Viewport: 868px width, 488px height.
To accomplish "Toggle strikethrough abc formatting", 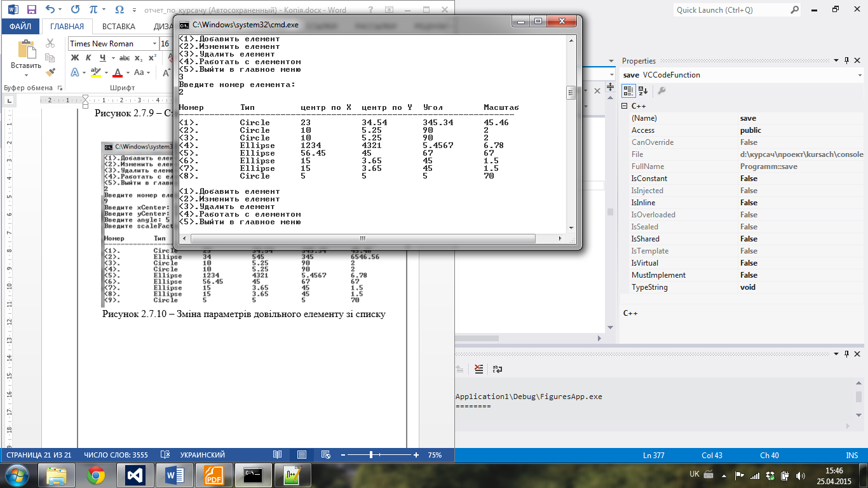I will tap(124, 58).
